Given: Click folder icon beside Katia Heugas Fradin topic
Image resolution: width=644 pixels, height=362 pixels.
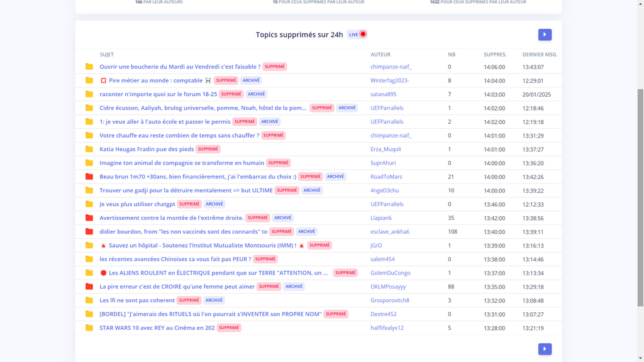Looking at the screenshot, I should 89,150.
